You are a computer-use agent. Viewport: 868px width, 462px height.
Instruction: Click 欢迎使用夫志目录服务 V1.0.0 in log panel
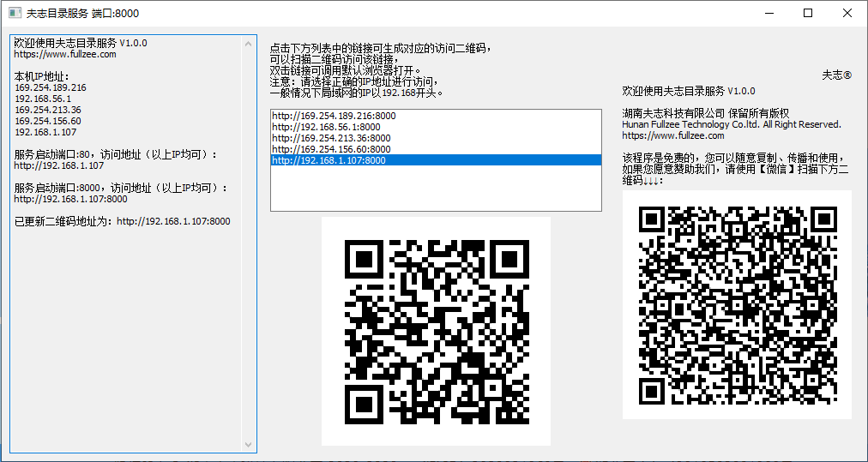(x=81, y=43)
